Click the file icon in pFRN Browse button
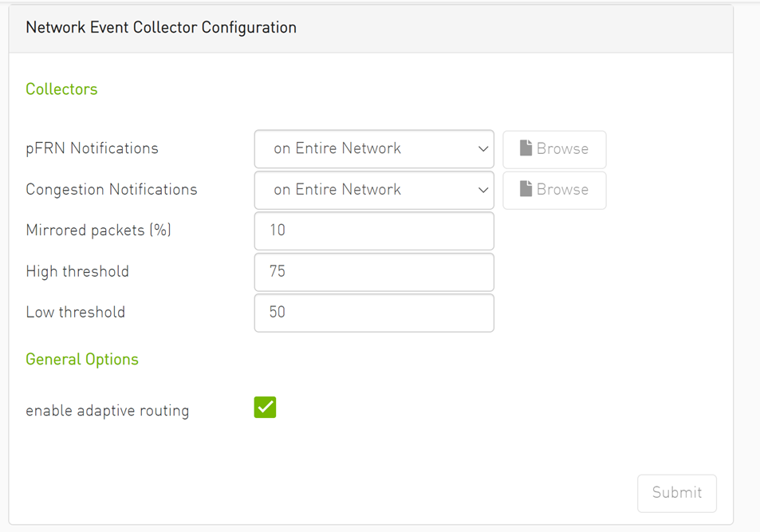The image size is (760, 532). (526, 148)
